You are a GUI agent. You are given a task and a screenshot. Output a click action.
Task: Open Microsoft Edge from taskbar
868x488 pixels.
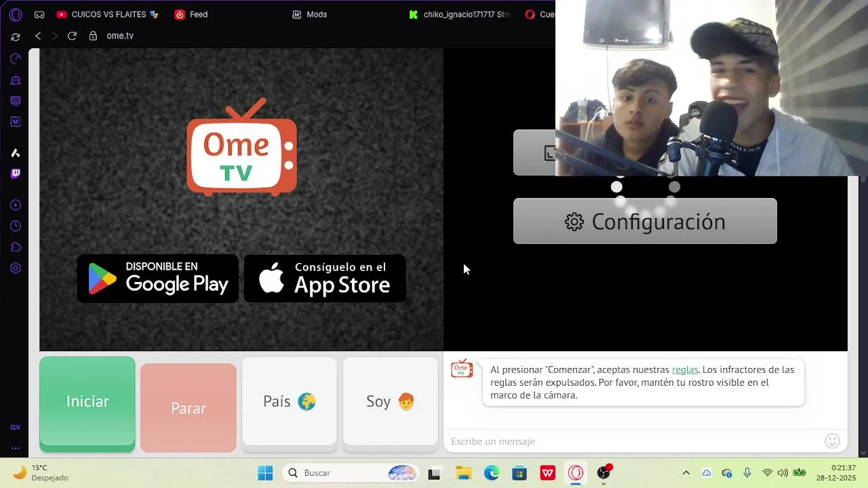pyautogui.click(x=492, y=473)
